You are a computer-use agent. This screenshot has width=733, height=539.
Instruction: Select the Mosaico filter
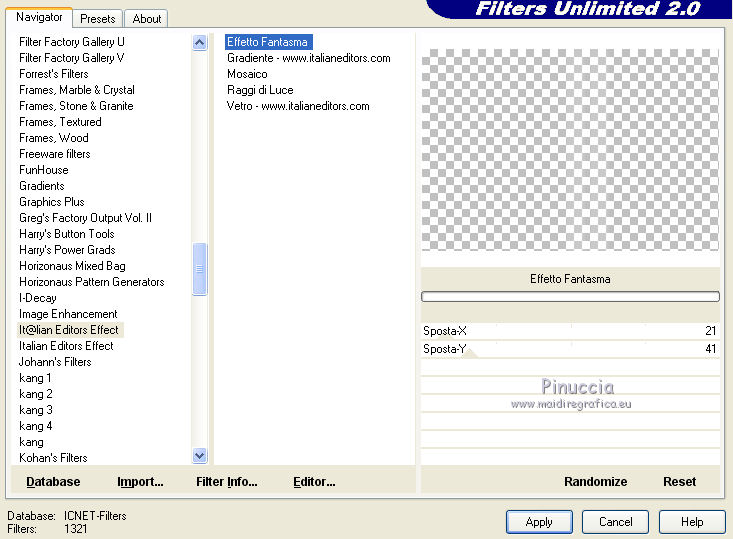tap(247, 74)
